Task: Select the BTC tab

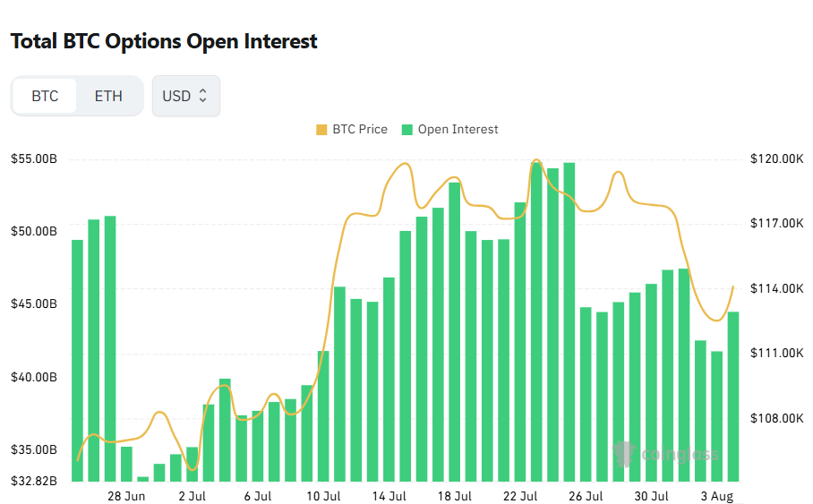Action: point(45,96)
